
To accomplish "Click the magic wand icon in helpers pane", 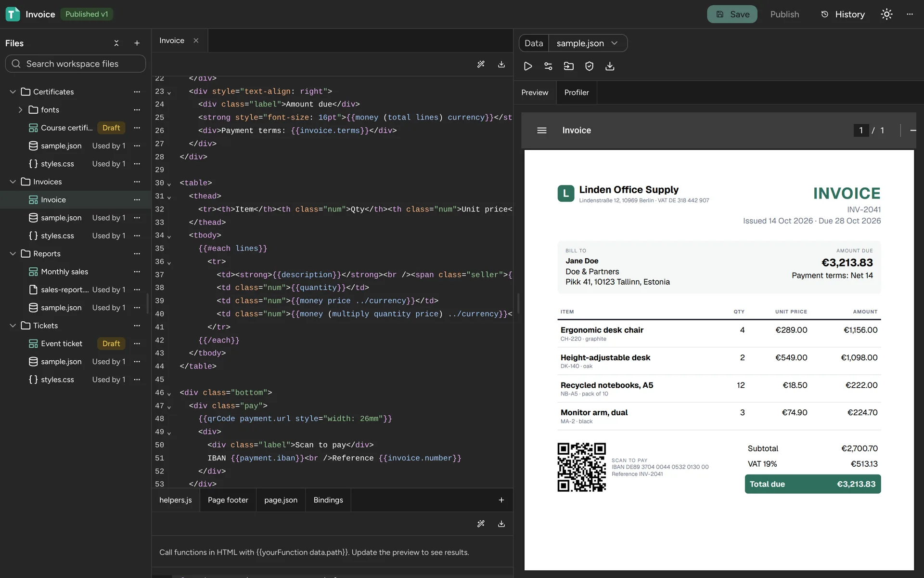I will (481, 524).
